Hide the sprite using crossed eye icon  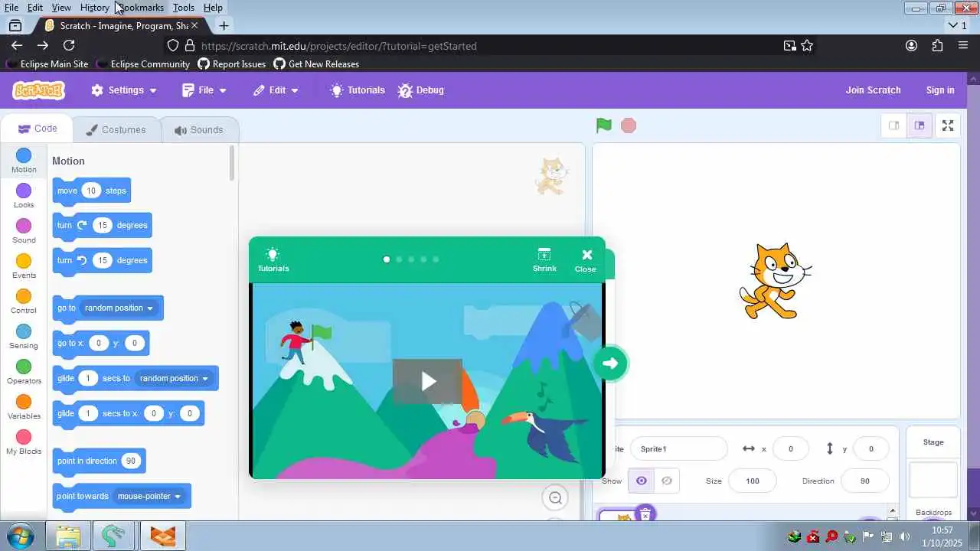click(667, 481)
